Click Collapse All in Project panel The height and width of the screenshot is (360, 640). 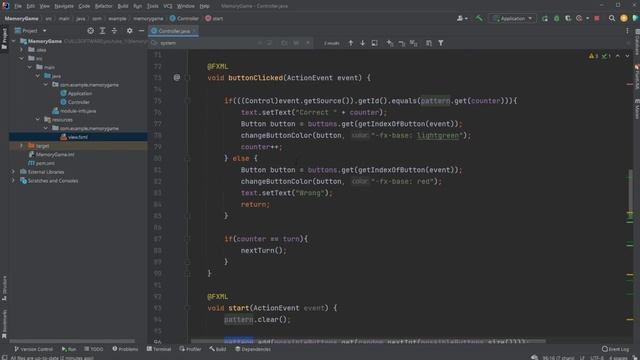(114, 31)
